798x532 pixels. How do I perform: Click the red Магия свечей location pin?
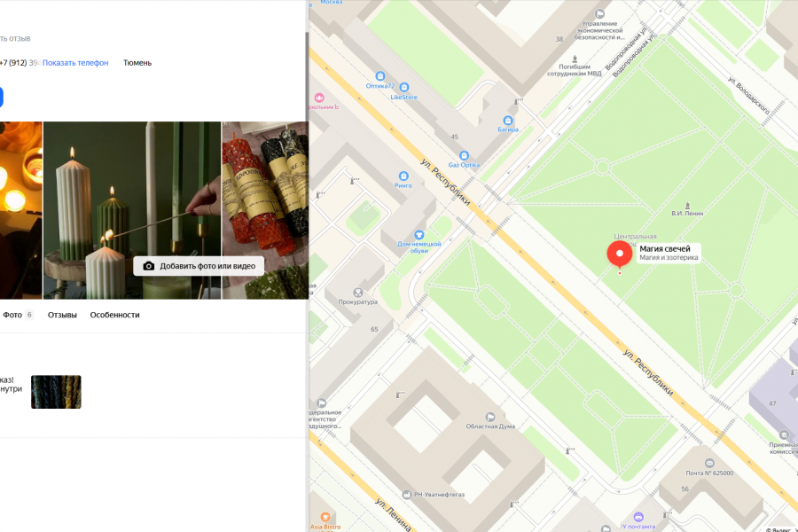(620, 254)
